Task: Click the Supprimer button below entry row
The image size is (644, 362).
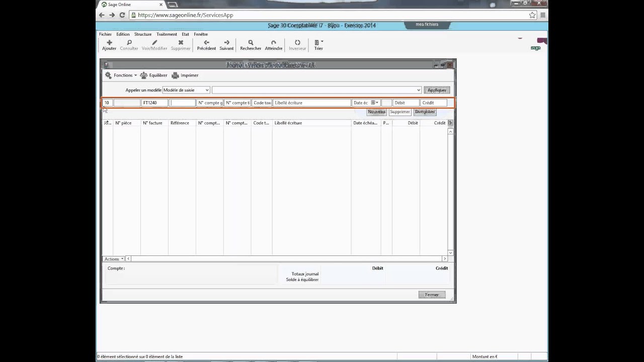Action: tap(400, 112)
